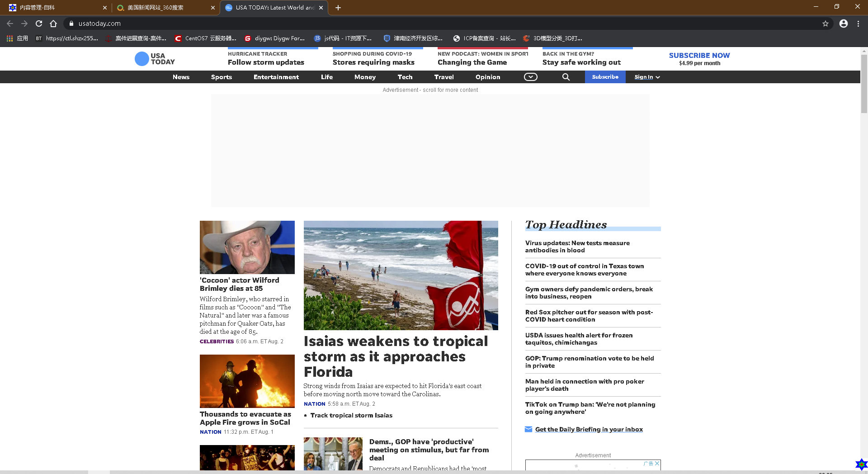Open the Entertainment menu
The width and height of the screenshot is (868, 474).
tap(276, 77)
